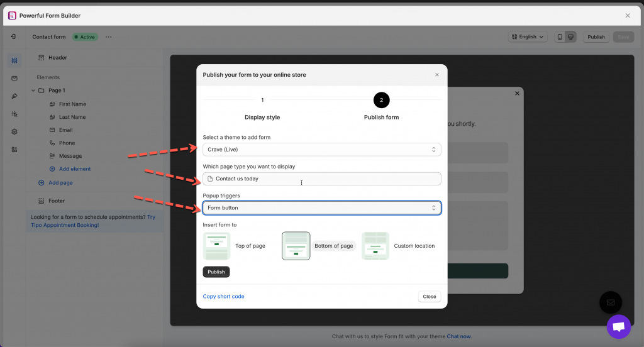
Task: Go to step 1 Display style
Action: pyautogui.click(x=262, y=101)
